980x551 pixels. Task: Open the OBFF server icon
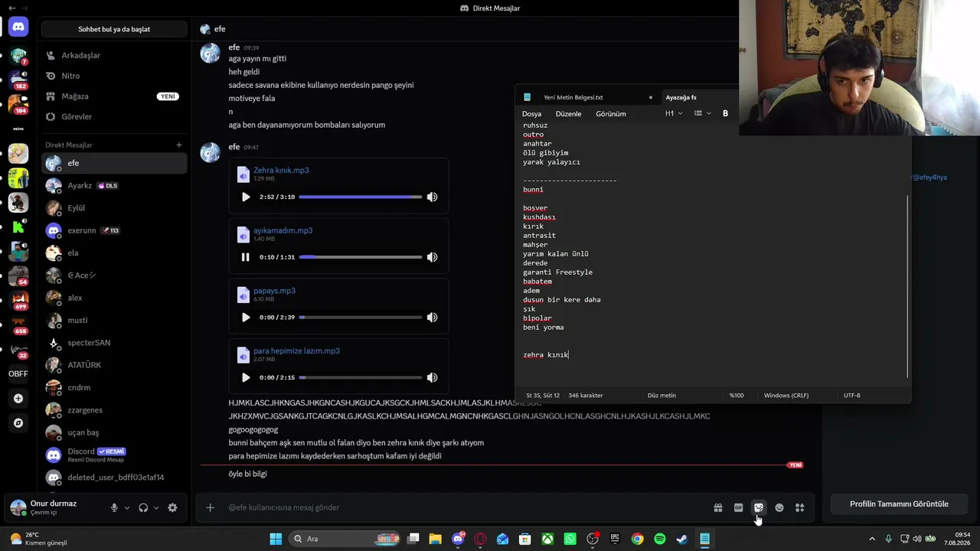point(18,373)
